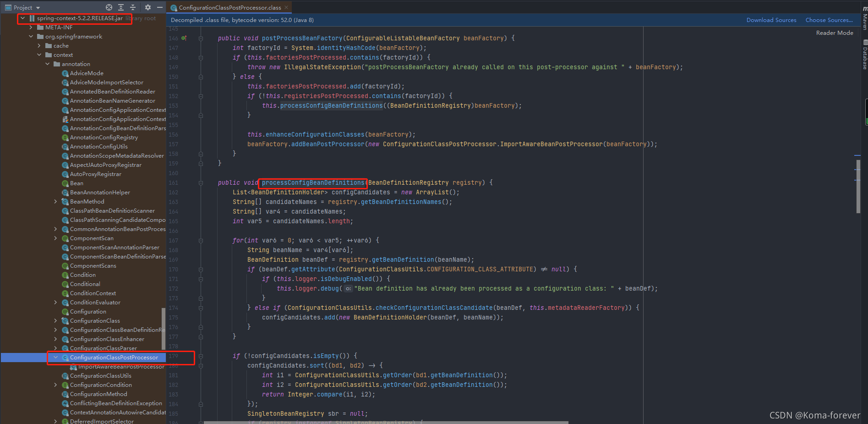
Task: Fold the processConfigBeanDefinitions method at line 161
Action: coord(201,183)
